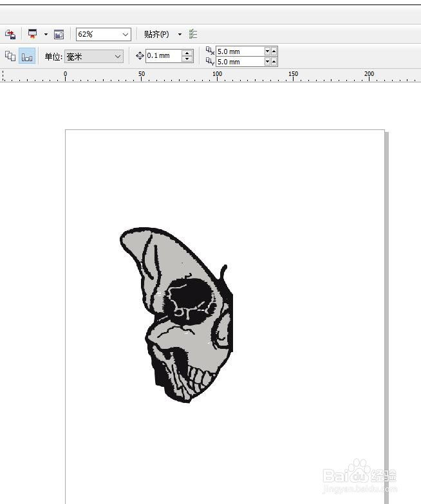The height and width of the screenshot is (504, 421).
Task: Click the 贴齐(P) snap button
Action: pyautogui.click(x=156, y=34)
